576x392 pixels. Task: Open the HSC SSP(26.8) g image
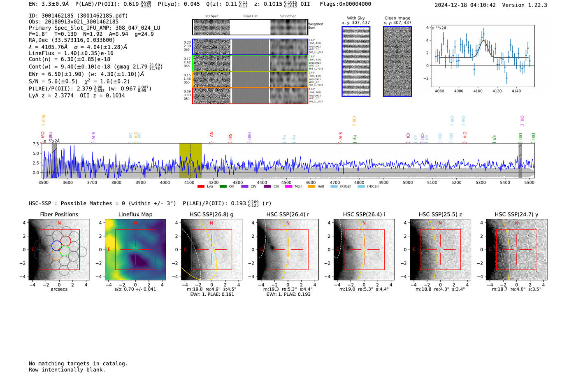[211, 250]
